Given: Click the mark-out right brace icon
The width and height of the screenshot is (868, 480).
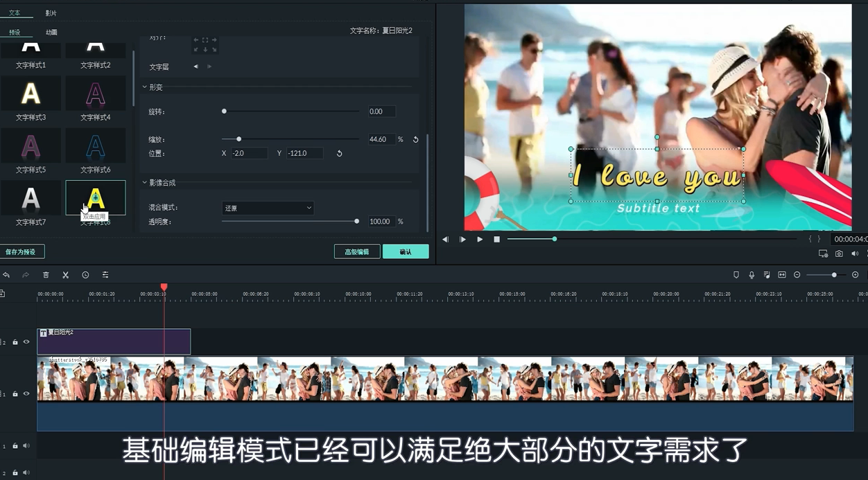Looking at the screenshot, I should [x=819, y=239].
